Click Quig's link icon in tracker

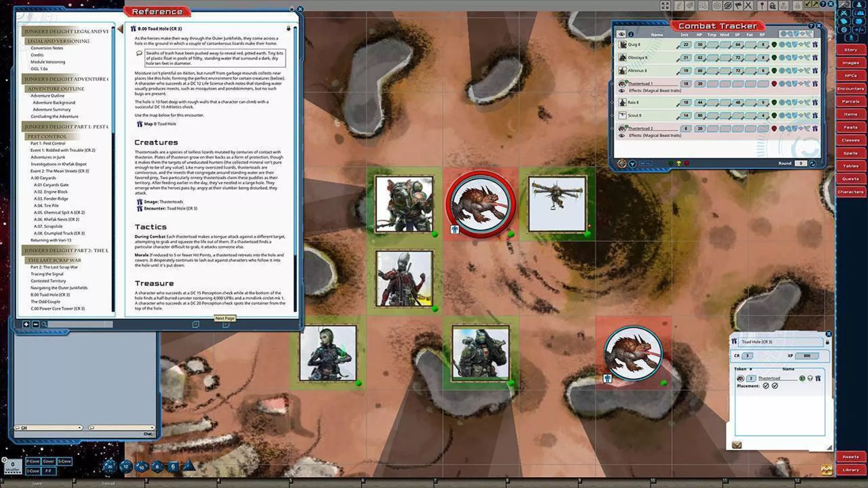click(x=815, y=45)
